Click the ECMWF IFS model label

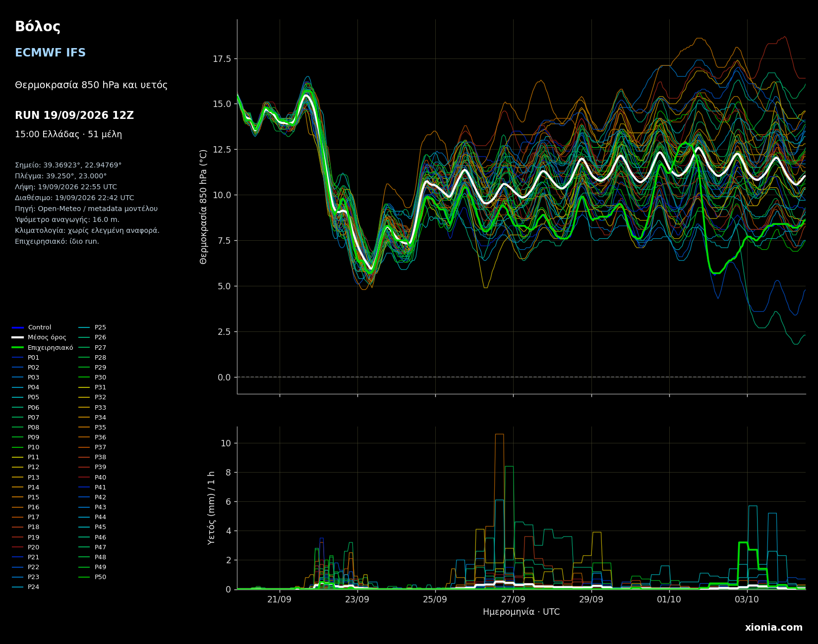pyautogui.click(x=50, y=53)
